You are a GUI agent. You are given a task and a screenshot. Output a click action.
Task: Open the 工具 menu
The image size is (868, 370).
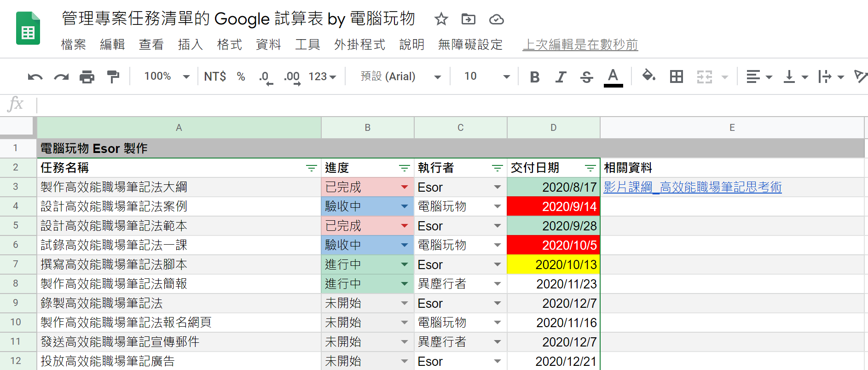click(x=307, y=45)
